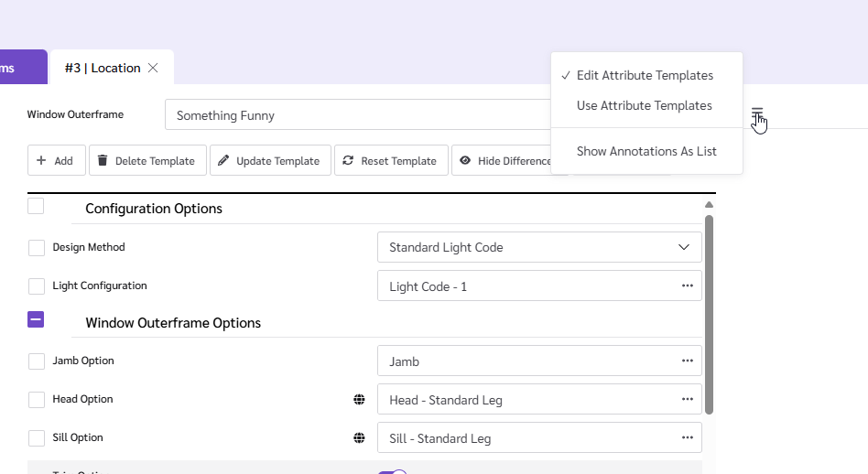The image size is (868, 474).
Task: Expand the Design Method dropdown
Action: pyautogui.click(x=683, y=247)
